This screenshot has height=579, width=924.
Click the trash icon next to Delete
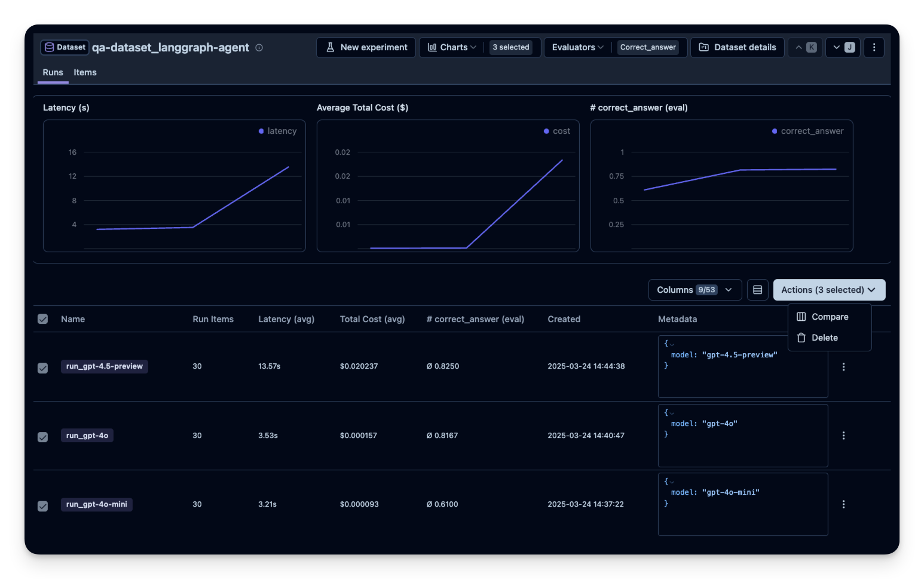tap(801, 338)
